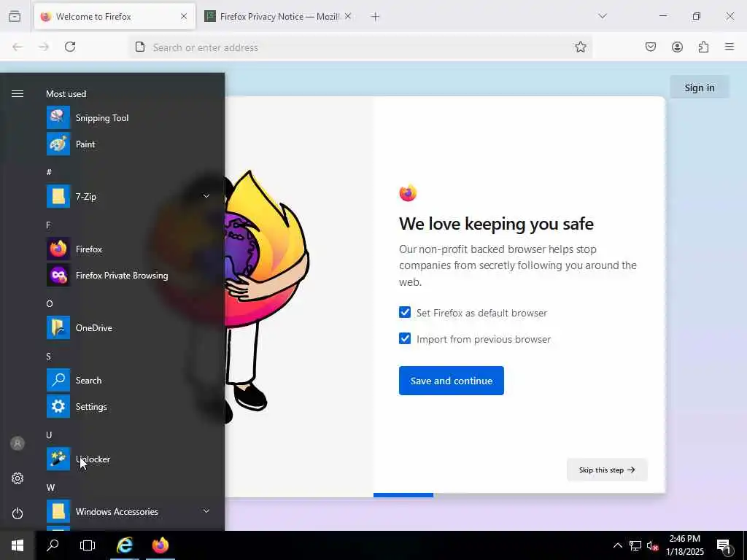
Task: Click Save and continue
Action: pos(451,381)
